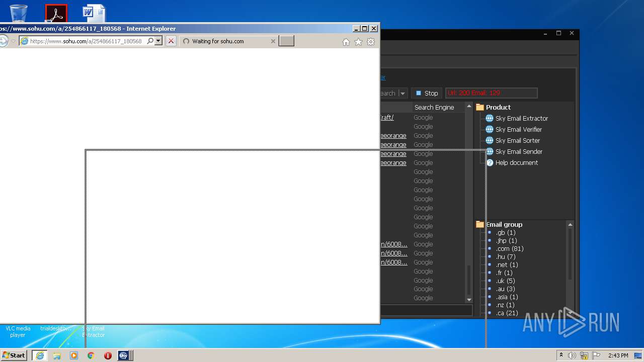Click Internet Explorer taskbar icon
The height and width of the screenshot is (362, 644).
click(39, 355)
